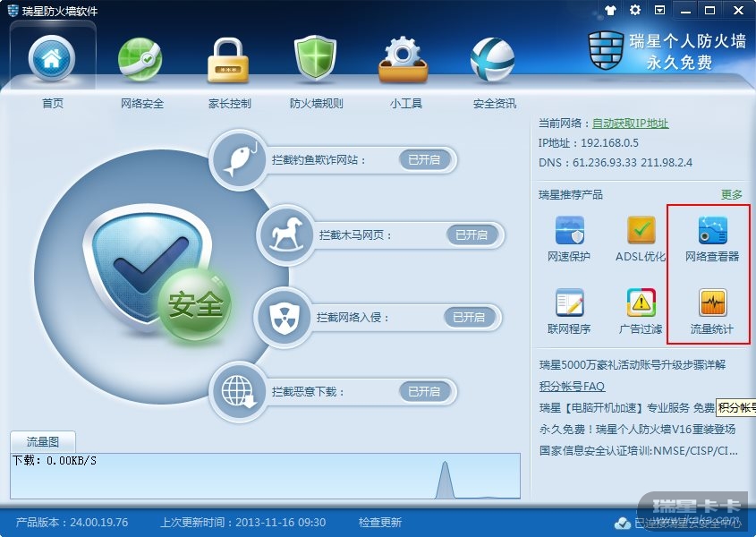Click the cloud security center status icon
The height and width of the screenshot is (537, 756).
(x=623, y=523)
